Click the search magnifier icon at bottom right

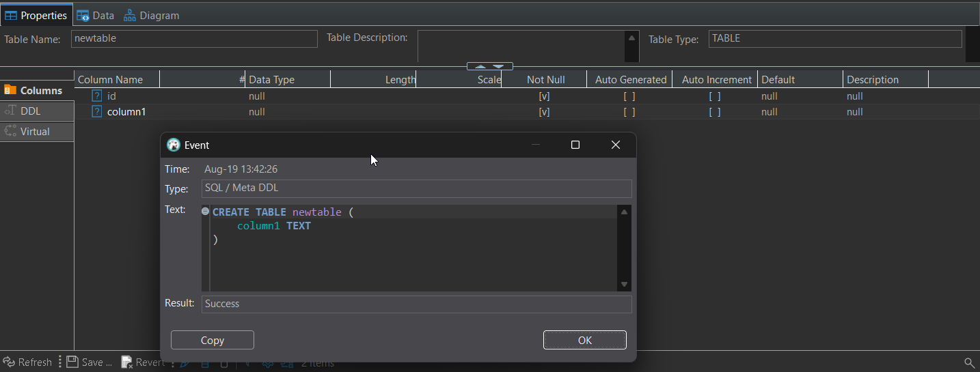click(969, 362)
